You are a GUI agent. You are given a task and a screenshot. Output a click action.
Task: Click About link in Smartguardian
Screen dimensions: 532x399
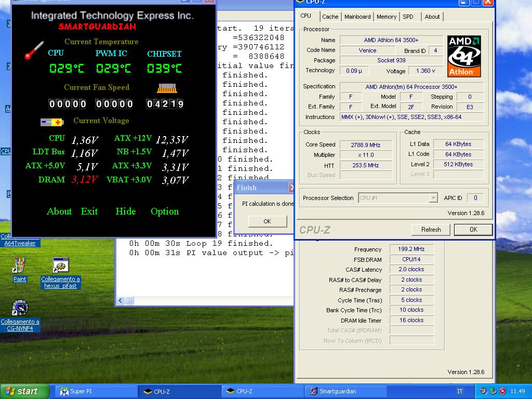click(x=59, y=211)
